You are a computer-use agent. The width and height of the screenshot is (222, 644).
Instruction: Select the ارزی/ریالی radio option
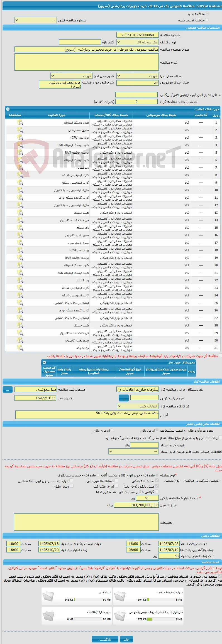pos(157,430)
